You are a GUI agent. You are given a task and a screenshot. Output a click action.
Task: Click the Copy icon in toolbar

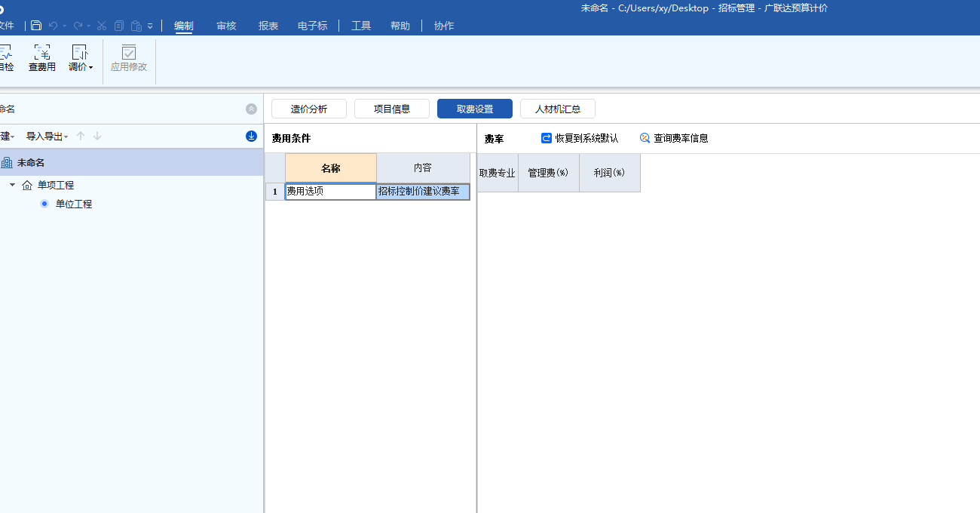point(118,25)
